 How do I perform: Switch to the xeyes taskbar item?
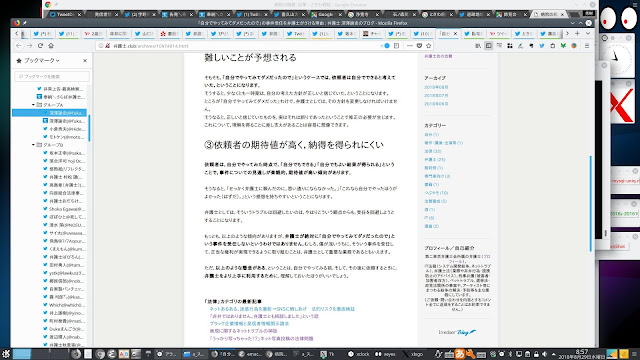(x=385, y=354)
